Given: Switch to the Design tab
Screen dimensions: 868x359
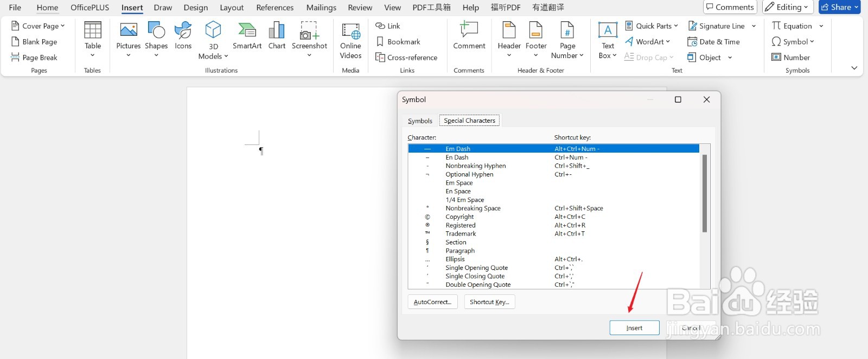Looking at the screenshot, I should point(196,8).
